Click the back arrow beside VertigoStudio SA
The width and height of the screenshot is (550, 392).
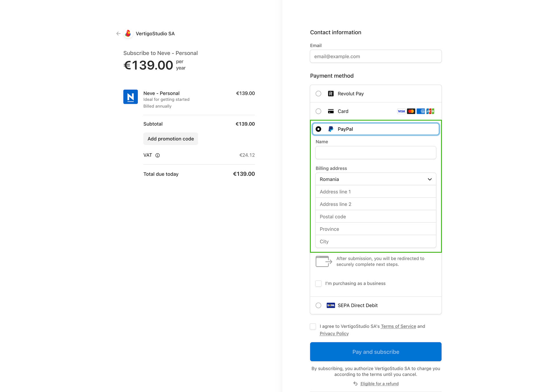point(118,34)
